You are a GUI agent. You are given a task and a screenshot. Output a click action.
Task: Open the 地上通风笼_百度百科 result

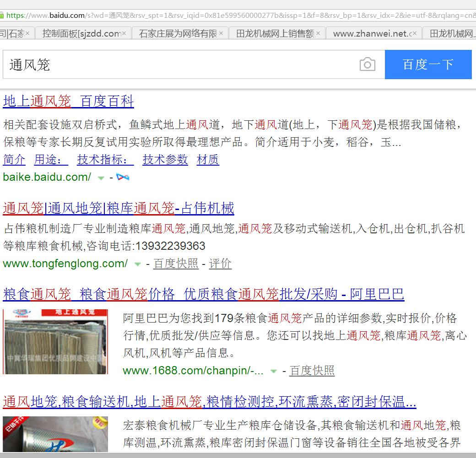click(68, 101)
